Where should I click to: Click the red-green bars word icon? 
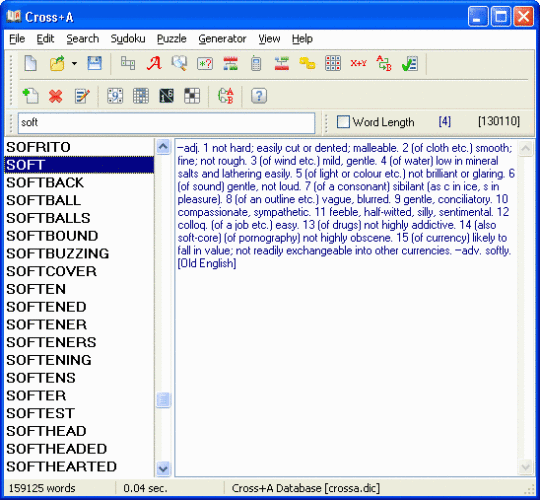pos(230,64)
